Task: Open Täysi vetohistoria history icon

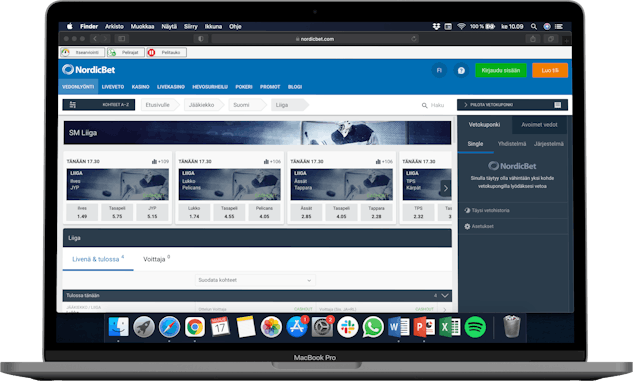Action: coord(467,210)
